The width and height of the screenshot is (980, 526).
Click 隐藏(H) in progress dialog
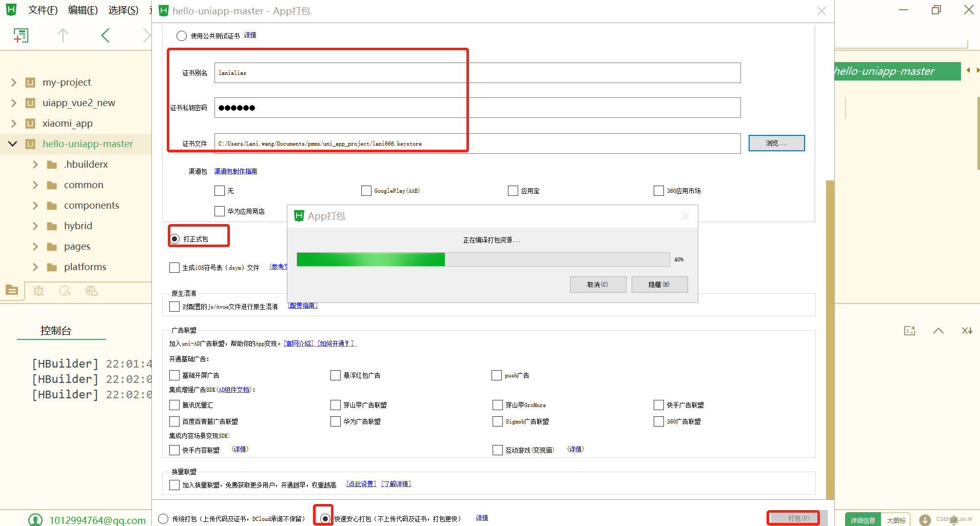tap(659, 285)
